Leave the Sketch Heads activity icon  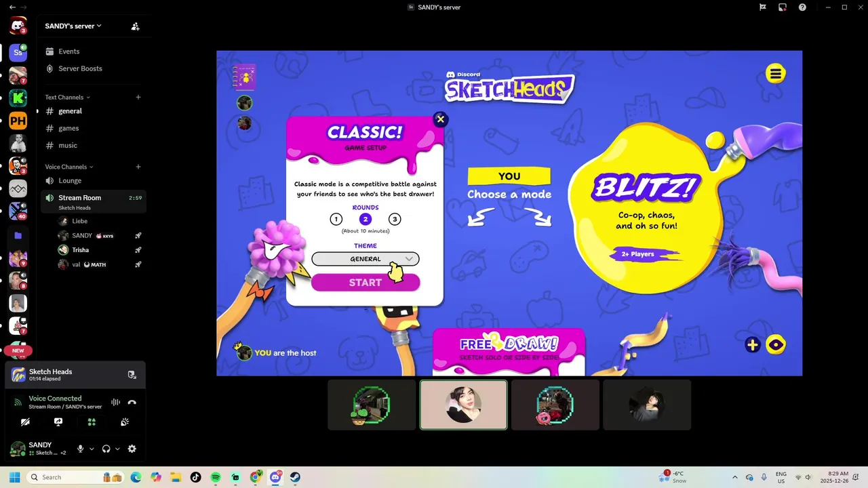point(132,375)
